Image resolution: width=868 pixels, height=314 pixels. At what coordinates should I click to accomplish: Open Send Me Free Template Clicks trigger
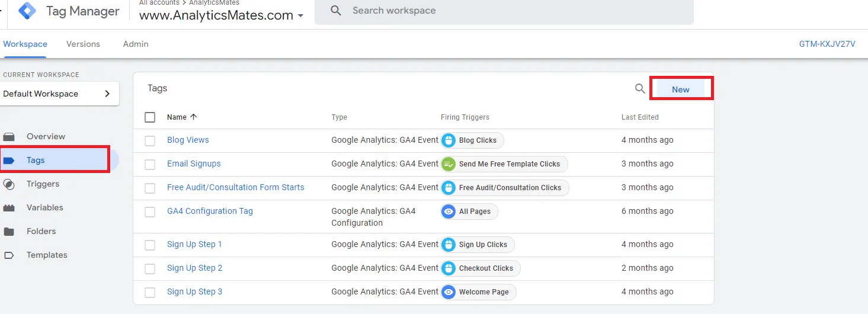(504, 164)
